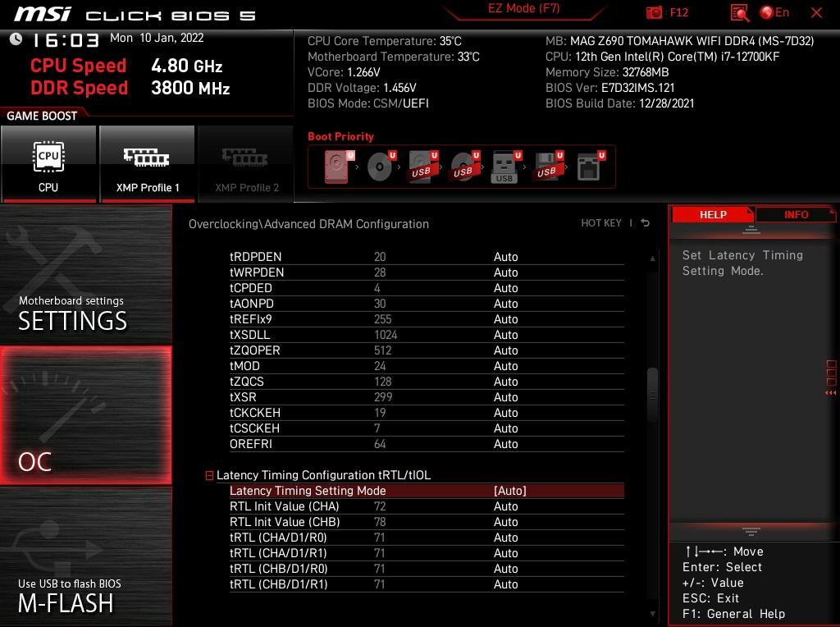Select the tRTL (CHB/D1/R1) row

427,584
